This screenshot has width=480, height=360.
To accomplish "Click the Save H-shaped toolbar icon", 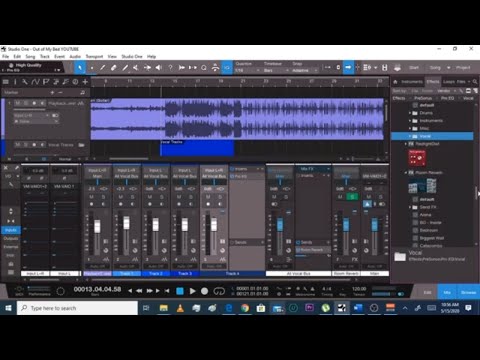I will (385, 68).
